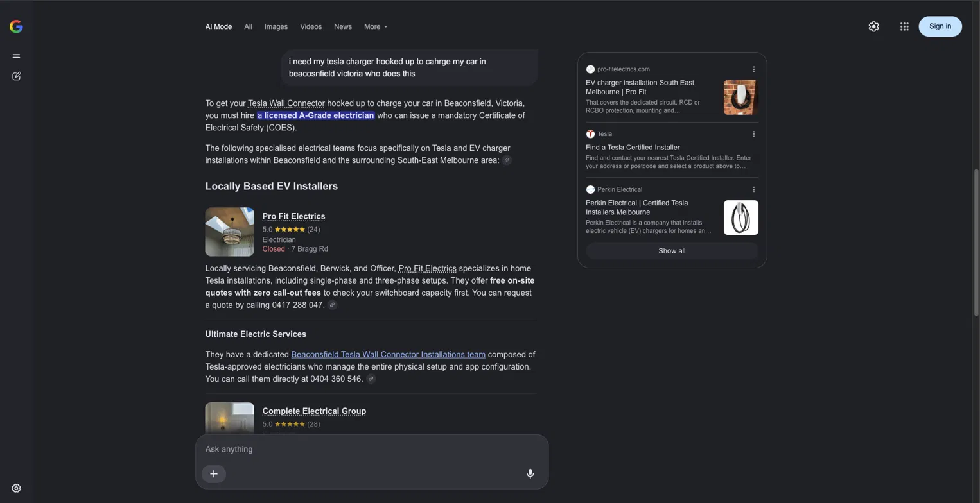Open the Google apps grid
This screenshot has height=503, width=980.
click(904, 26)
